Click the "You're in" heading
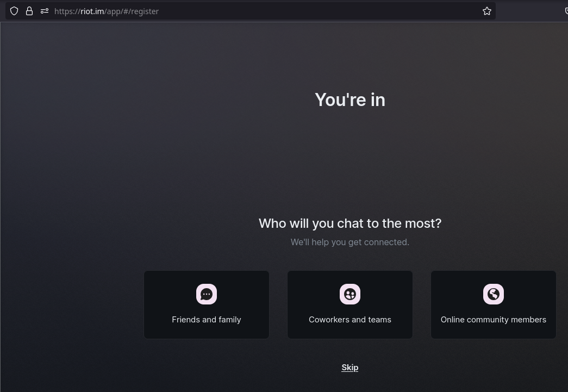The image size is (568, 392). point(350,100)
